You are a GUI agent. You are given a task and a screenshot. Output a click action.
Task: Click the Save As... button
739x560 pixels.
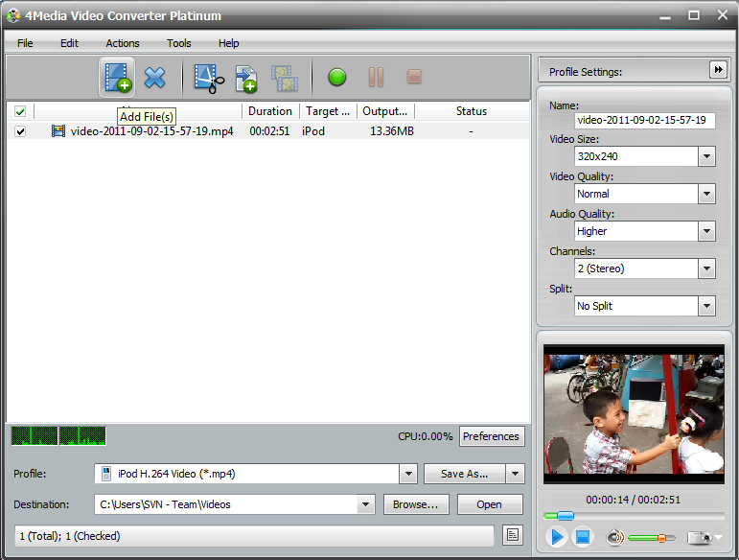point(465,474)
